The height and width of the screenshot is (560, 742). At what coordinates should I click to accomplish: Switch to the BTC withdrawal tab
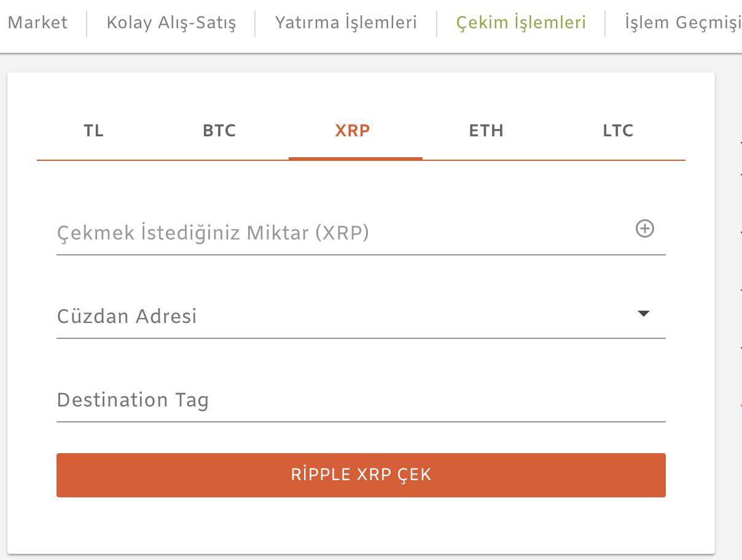219,131
